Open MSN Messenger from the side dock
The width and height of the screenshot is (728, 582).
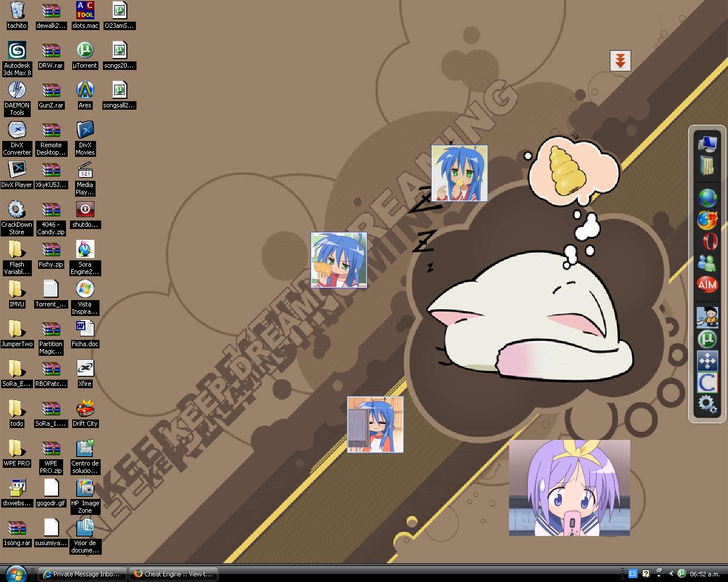point(708,263)
